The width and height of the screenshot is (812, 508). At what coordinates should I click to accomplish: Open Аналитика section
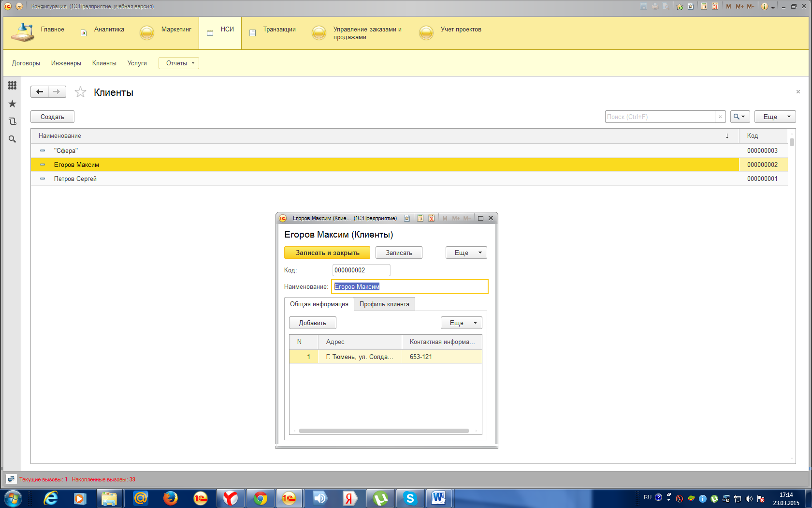102,32
